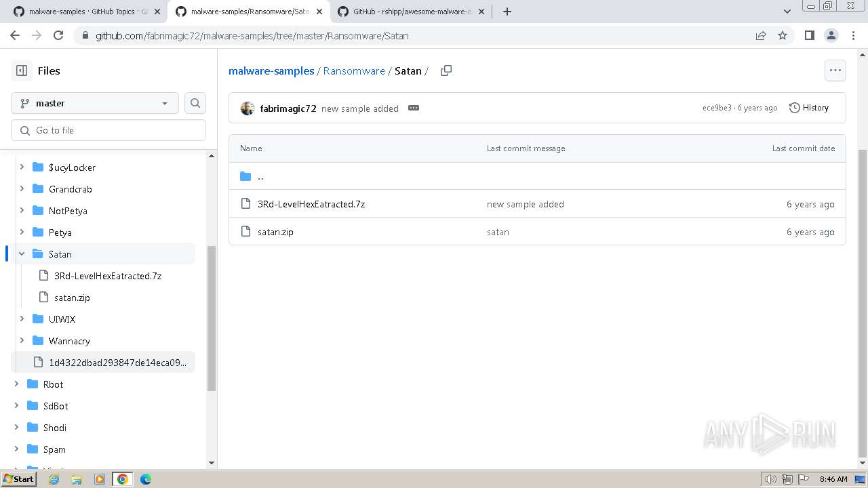Image resolution: width=868 pixels, height=488 pixels.
Task: Expand the NotPetya folder
Action: coord(22,211)
